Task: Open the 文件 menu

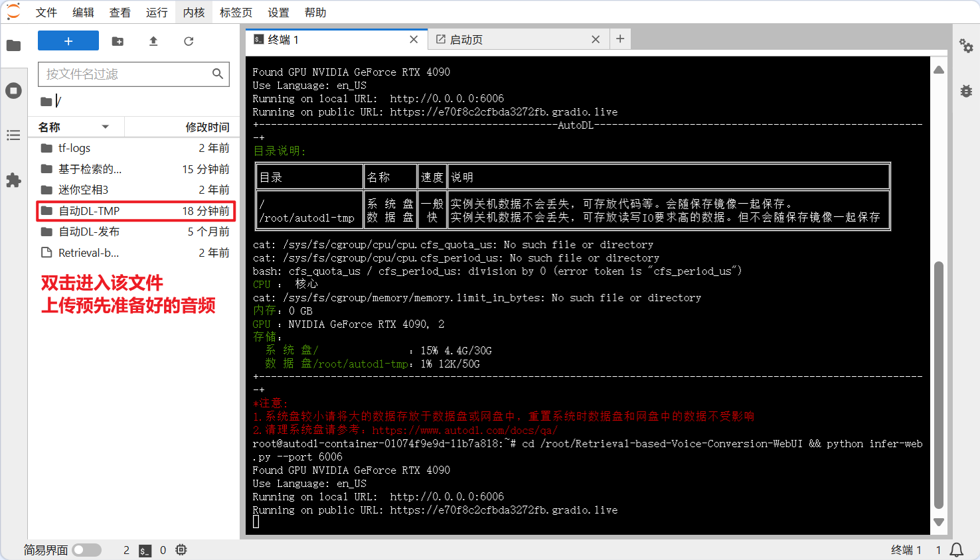Action: [x=46, y=13]
